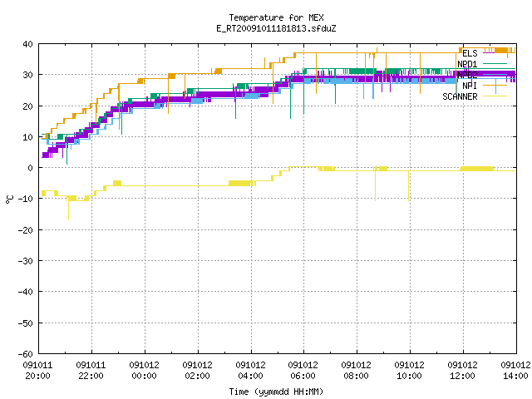Image resolution: width=532 pixels, height=399 pixels.
Task: Click the x-axis tick label 091011 20:00
Action: coord(37,371)
